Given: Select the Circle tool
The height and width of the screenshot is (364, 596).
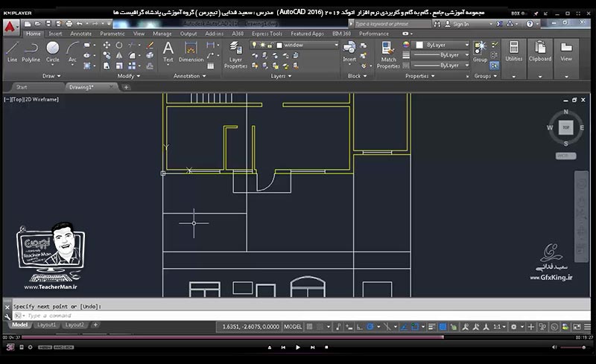Looking at the screenshot, I should (52, 51).
